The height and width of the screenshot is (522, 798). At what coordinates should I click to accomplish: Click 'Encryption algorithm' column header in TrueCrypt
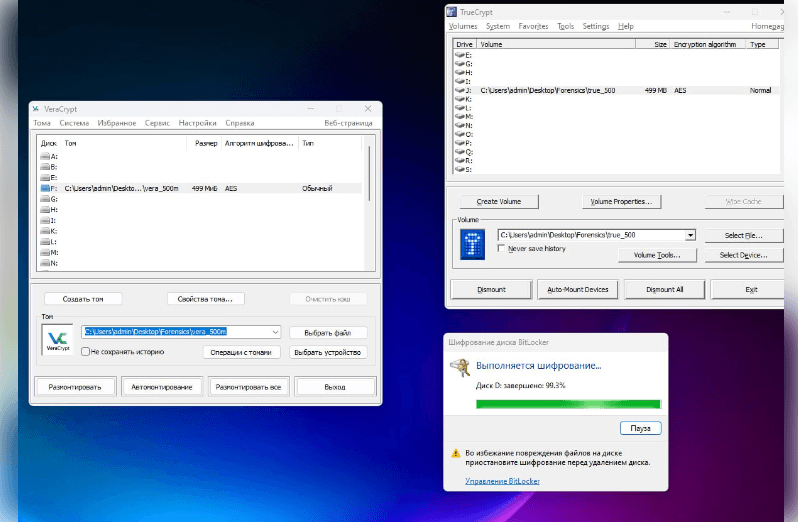(x=707, y=44)
